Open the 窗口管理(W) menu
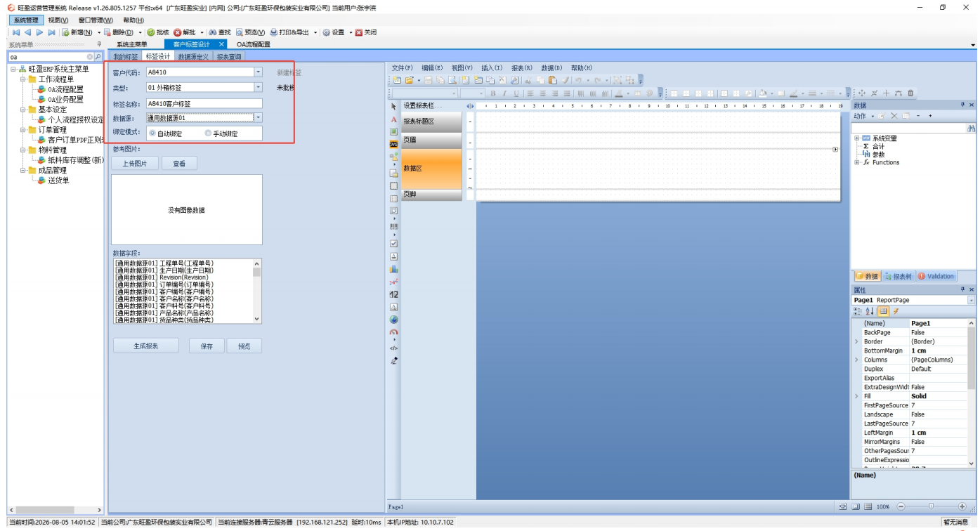Image resolution: width=980 pixels, height=531 pixels. [96, 20]
